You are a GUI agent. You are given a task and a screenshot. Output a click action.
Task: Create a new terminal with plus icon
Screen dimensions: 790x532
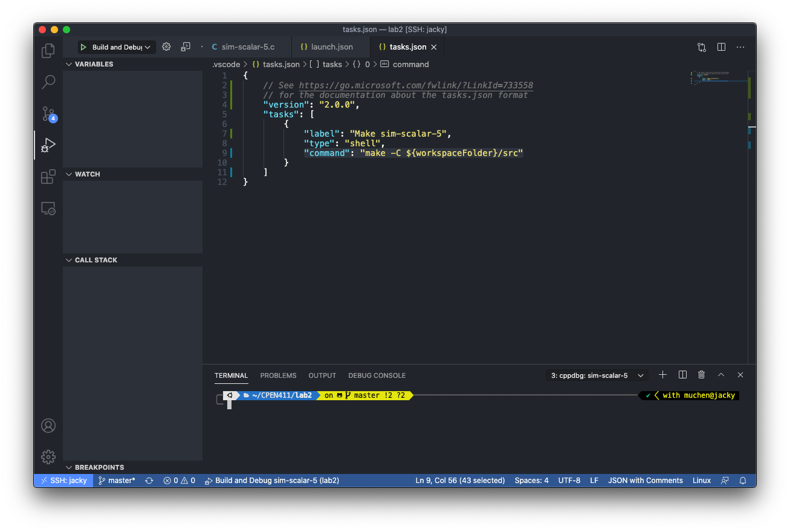(662, 375)
